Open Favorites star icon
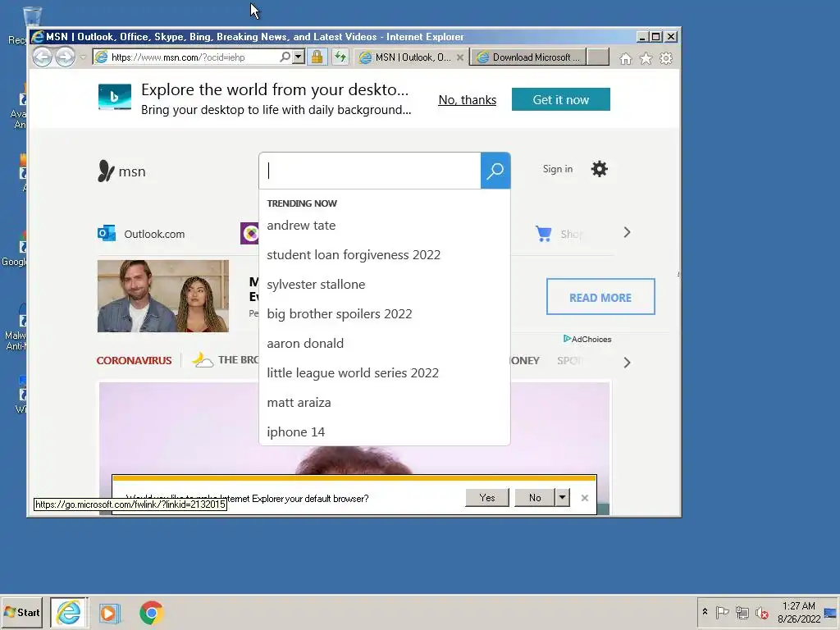Screen dimensions: 840x630 click(x=646, y=58)
